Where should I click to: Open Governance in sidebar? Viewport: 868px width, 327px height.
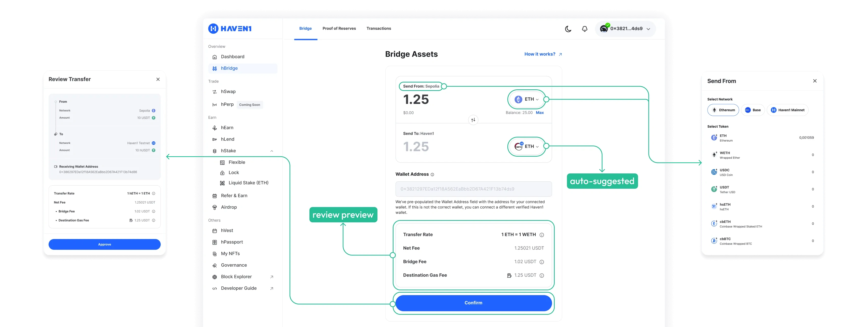[x=234, y=265]
